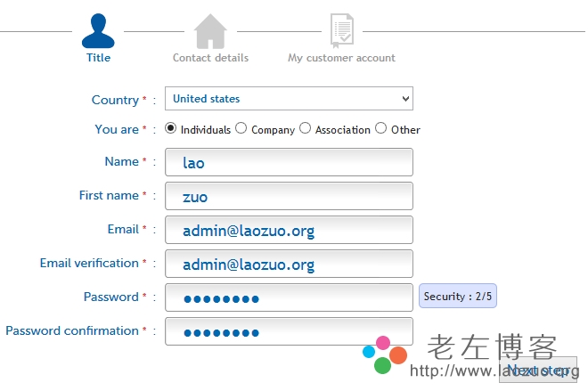Click the colorful dots logo watermark

(x=385, y=354)
